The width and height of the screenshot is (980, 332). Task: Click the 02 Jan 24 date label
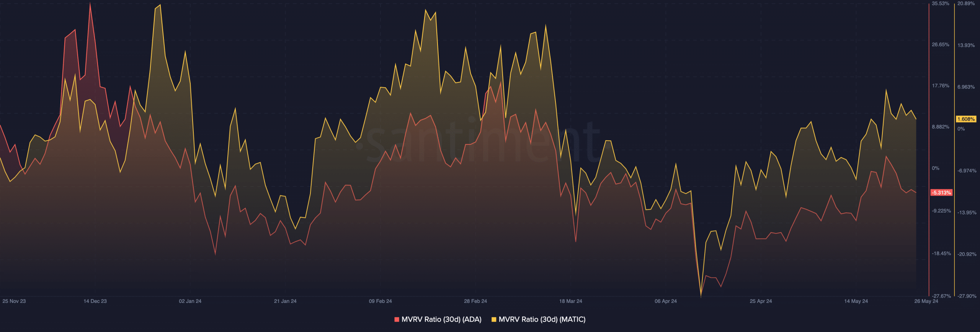[190, 301]
